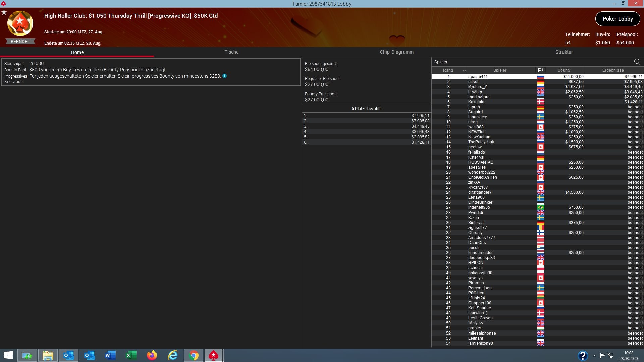The width and height of the screenshot is (644, 362).
Task: Click the favorite star icon at top left
Action: click(4, 12)
